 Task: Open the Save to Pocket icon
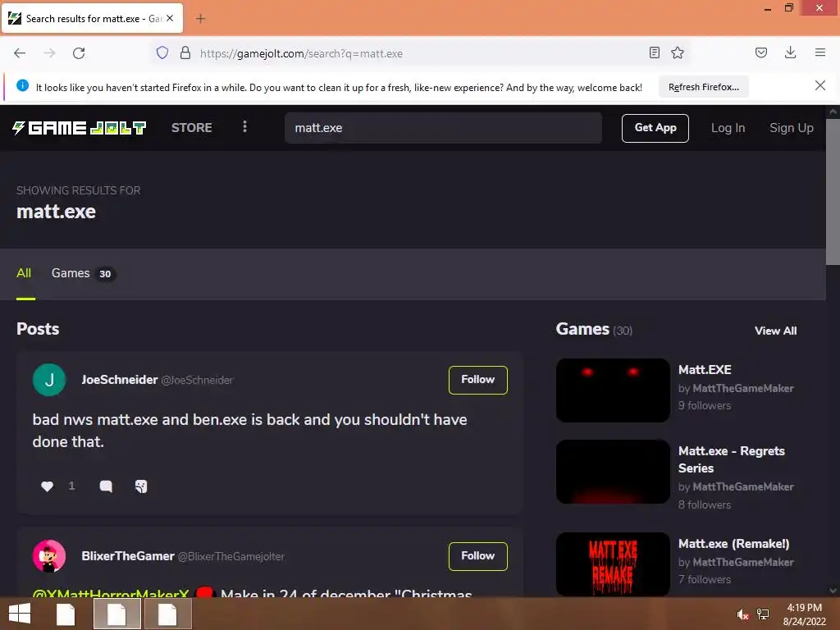pyautogui.click(x=760, y=52)
